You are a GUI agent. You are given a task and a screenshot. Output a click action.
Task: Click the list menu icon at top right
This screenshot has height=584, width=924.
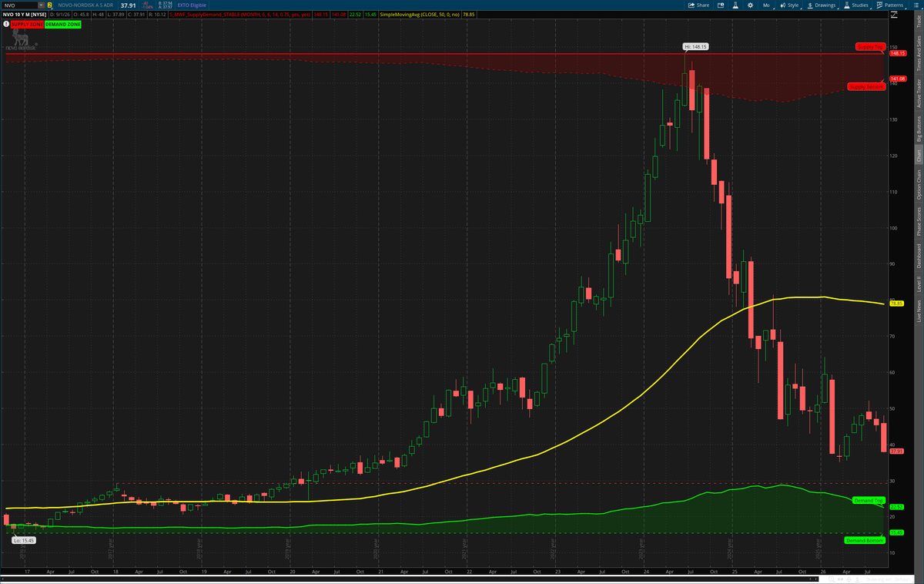click(x=915, y=5)
